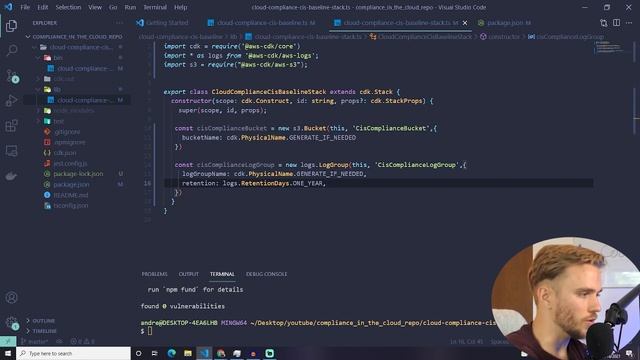Open the Help menu
Screen dimensions: 640x360
[180, 7]
